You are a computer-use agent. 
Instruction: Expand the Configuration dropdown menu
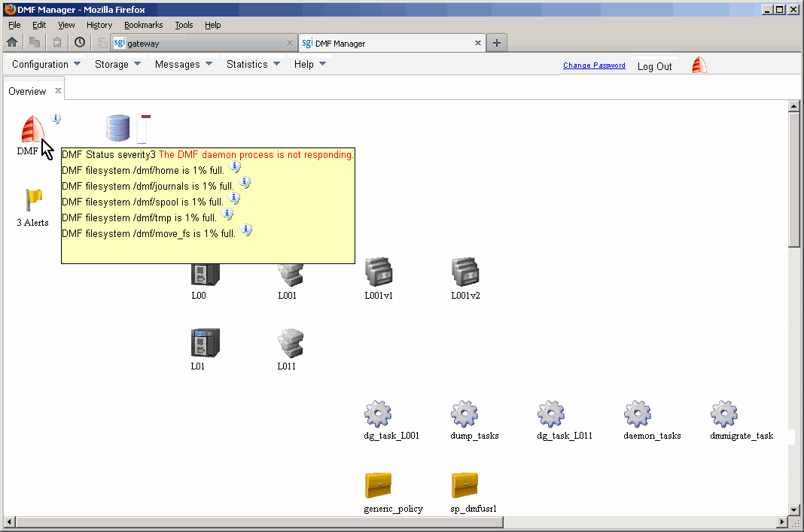[46, 64]
